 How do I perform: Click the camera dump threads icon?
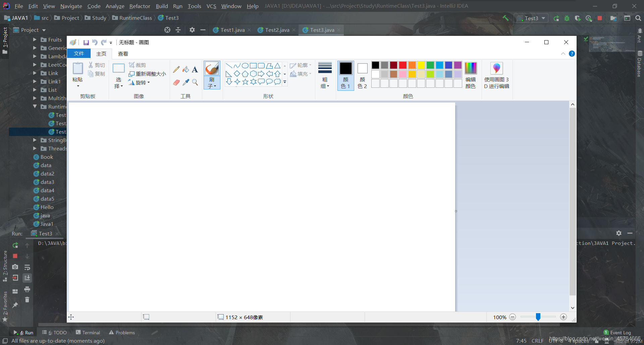tap(15, 267)
